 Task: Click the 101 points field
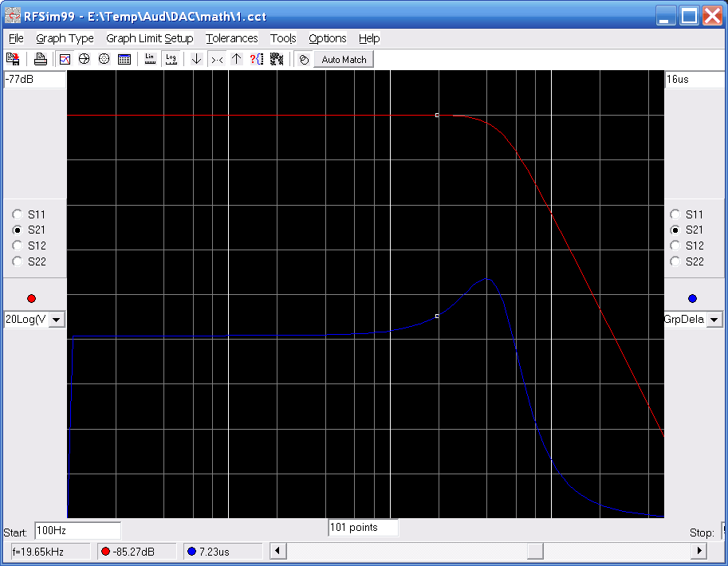pyautogui.click(x=363, y=528)
